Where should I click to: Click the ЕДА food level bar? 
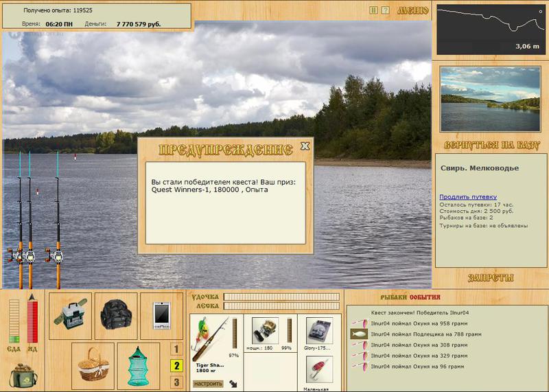[x=14, y=321]
